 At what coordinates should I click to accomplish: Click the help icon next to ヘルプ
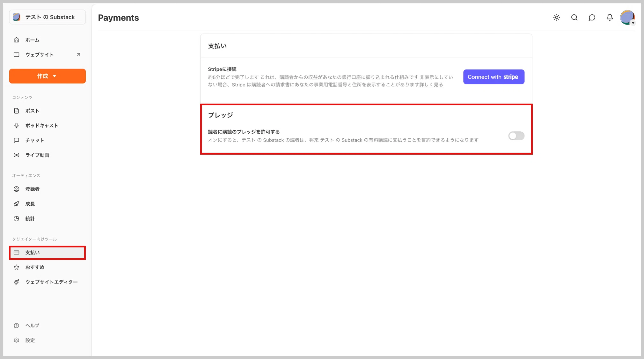click(x=17, y=326)
